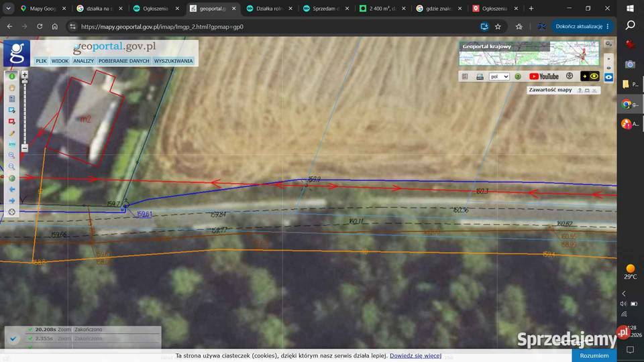Click the zoom-in magnifier tool
This screenshot has width=644, height=362.
pos(12,156)
